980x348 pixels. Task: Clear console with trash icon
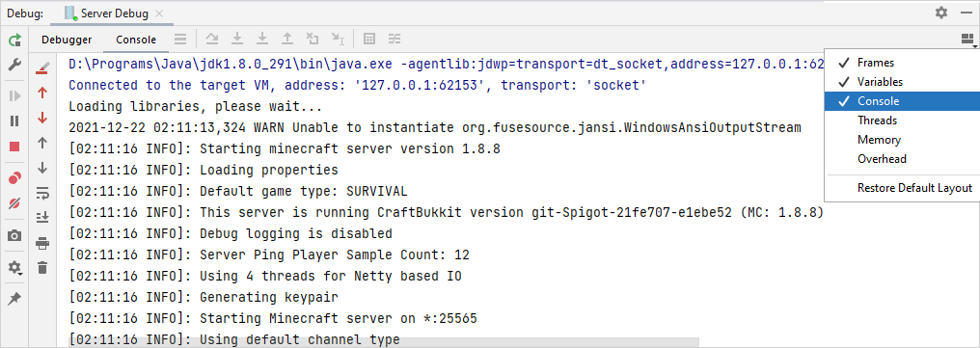[x=42, y=268]
